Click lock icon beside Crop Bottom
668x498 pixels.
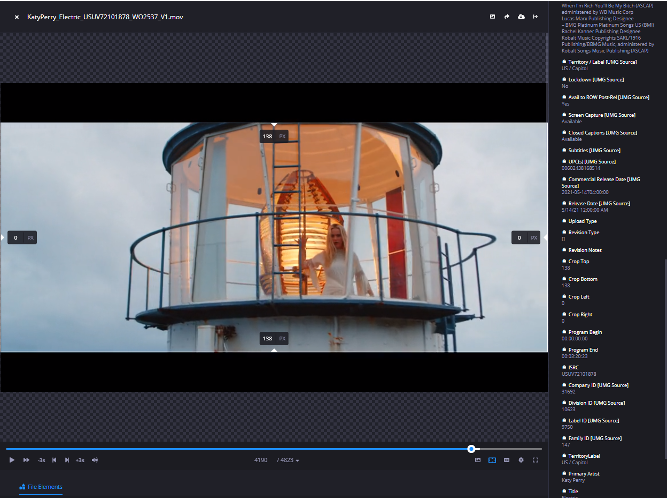(x=564, y=279)
